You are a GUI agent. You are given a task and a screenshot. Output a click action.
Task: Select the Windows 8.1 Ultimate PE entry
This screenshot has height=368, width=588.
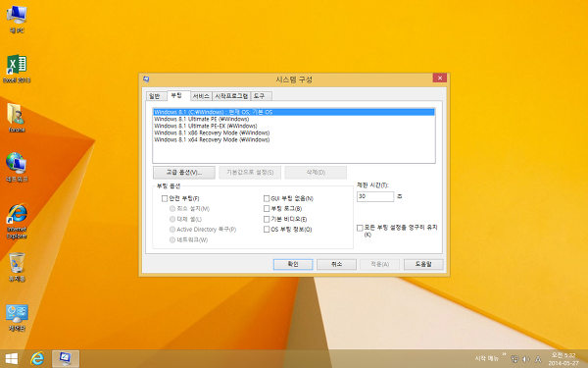[x=294, y=119]
